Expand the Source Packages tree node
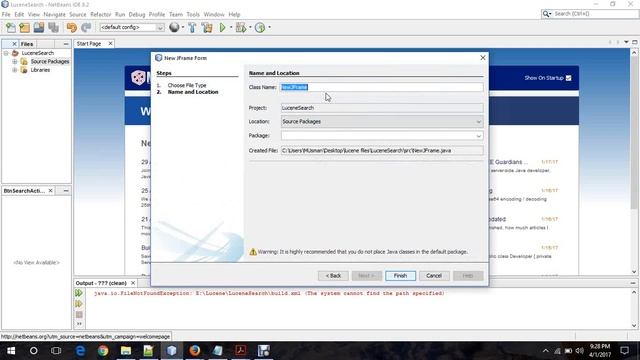Image resolution: width=640 pixels, height=360 pixels. (15, 62)
